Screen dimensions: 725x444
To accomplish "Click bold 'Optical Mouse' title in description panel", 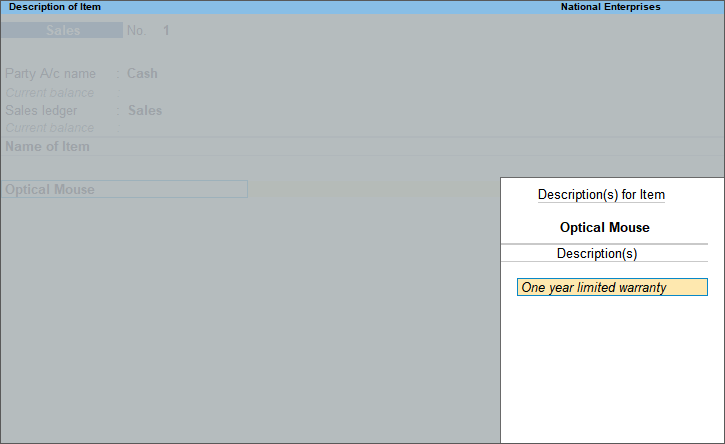I will click(x=604, y=228).
